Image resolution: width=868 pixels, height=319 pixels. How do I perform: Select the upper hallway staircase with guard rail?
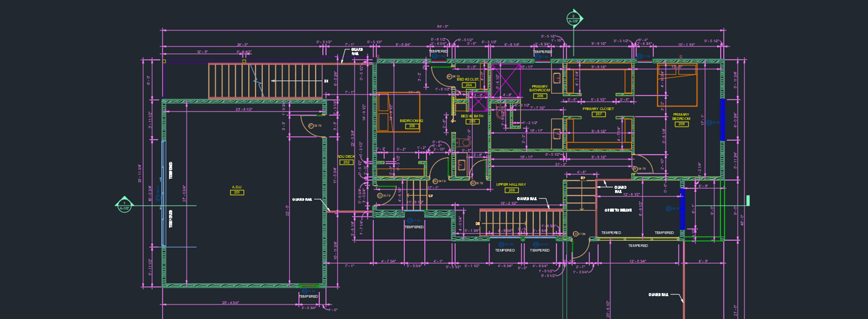pos(519,223)
